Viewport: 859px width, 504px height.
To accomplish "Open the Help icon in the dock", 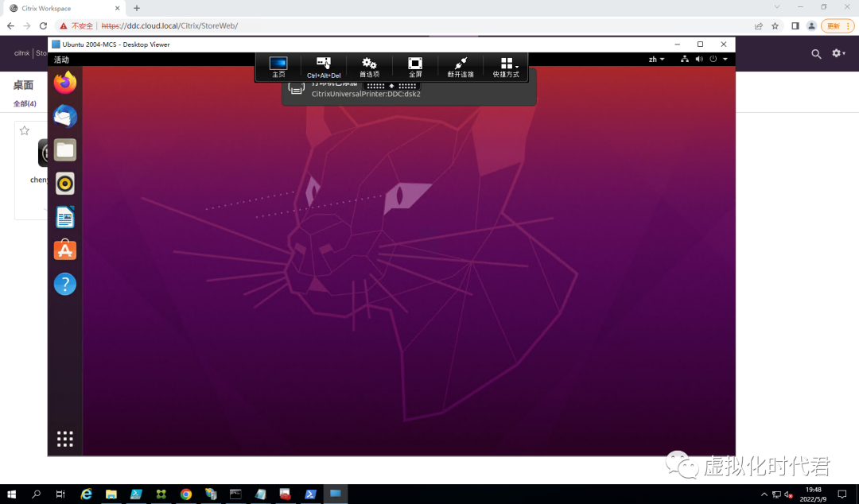I will click(65, 284).
